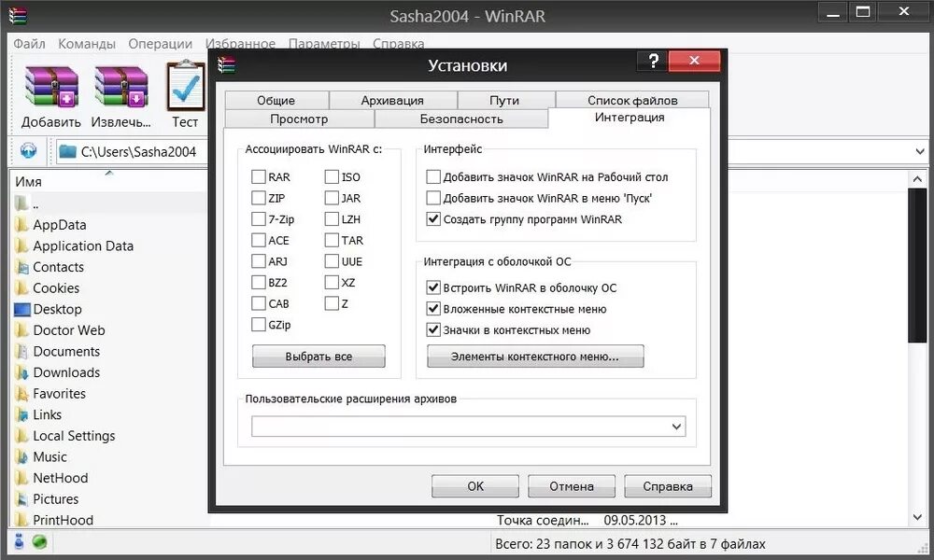The height and width of the screenshot is (560, 934).
Task: Select the Documents folder icon
Action: pos(21,352)
